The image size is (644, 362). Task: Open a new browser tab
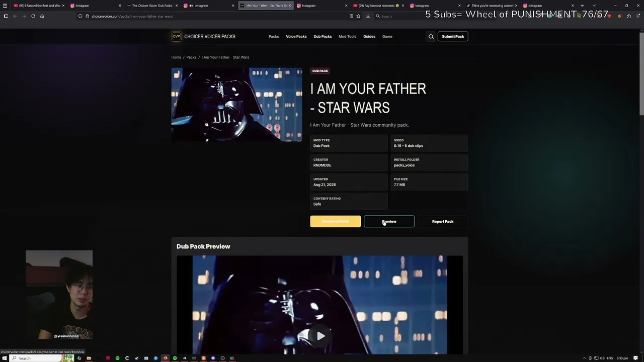point(582,6)
